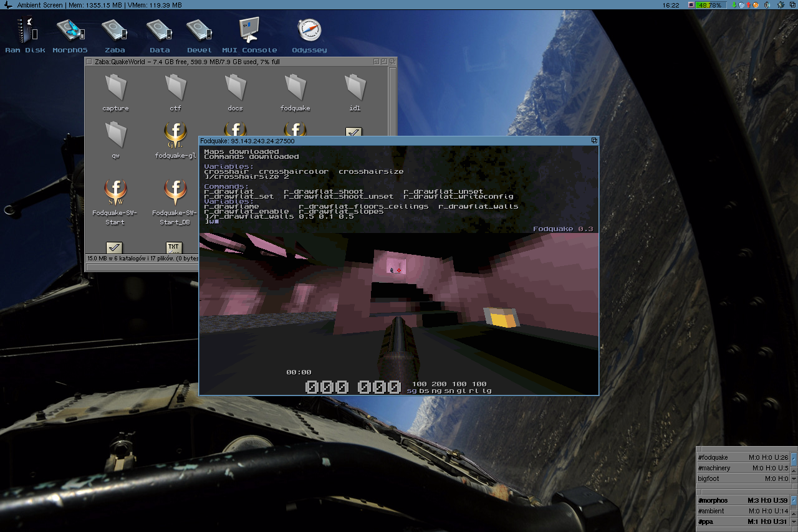Open the #machinery channel row
Image resolution: width=798 pixels, height=532 pixels.
click(743, 468)
